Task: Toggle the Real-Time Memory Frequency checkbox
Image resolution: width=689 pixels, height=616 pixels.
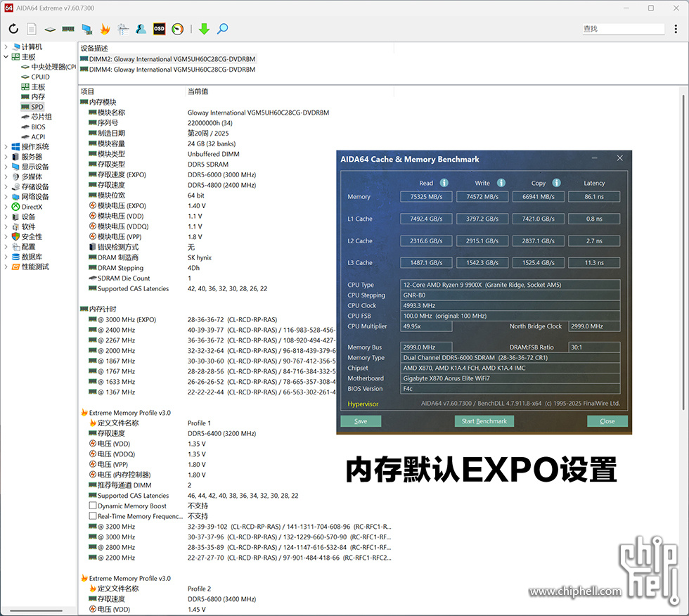Action: [x=93, y=516]
